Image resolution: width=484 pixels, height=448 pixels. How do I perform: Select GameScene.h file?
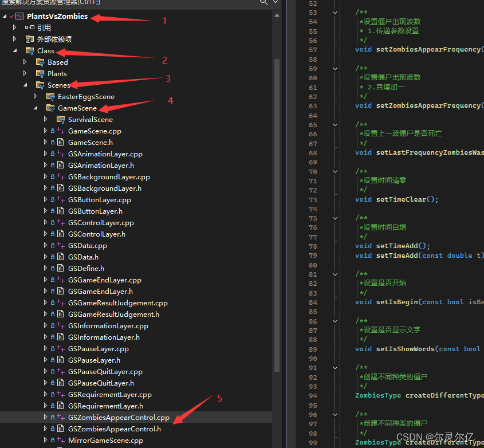tap(90, 142)
